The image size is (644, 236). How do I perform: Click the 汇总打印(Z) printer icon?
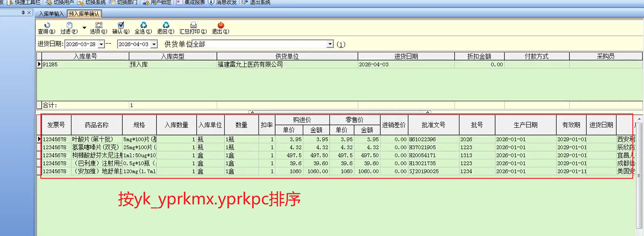[193, 25]
